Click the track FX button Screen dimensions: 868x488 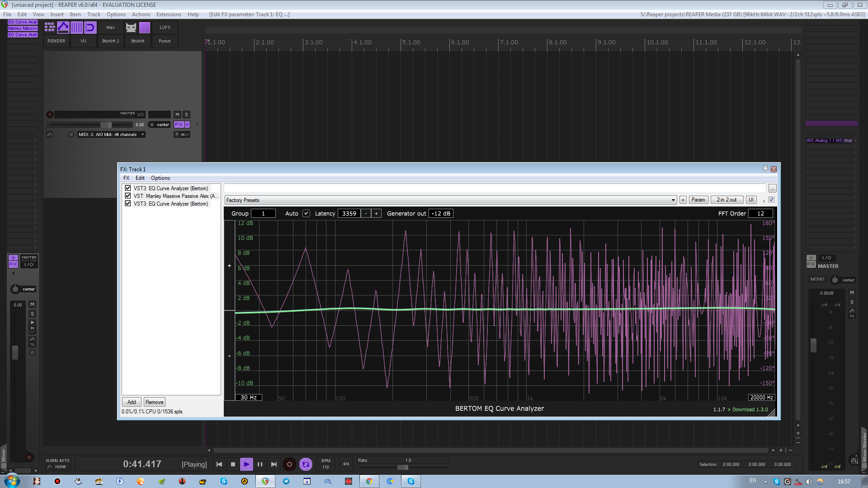pos(179,125)
